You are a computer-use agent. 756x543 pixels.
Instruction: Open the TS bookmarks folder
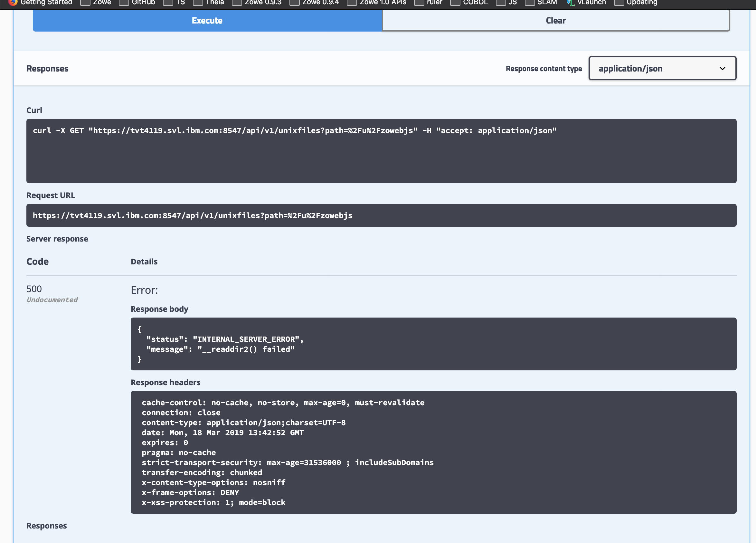pos(174,3)
